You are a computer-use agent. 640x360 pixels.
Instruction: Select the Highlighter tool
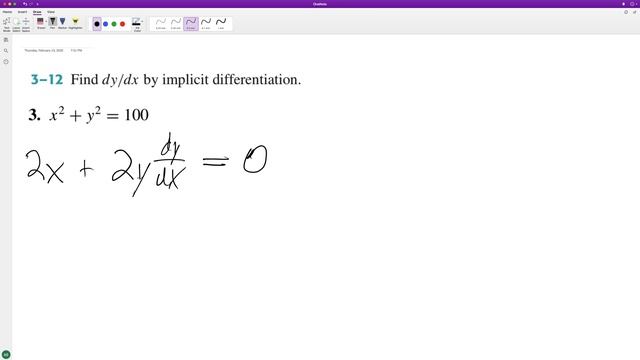[x=75, y=23]
